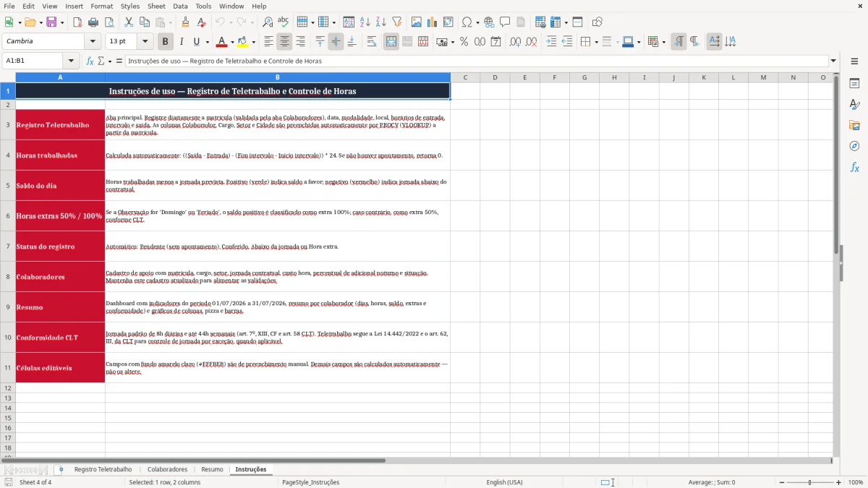The width and height of the screenshot is (868, 488).
Task: Format cells as percent
Action: coord(464,42)
